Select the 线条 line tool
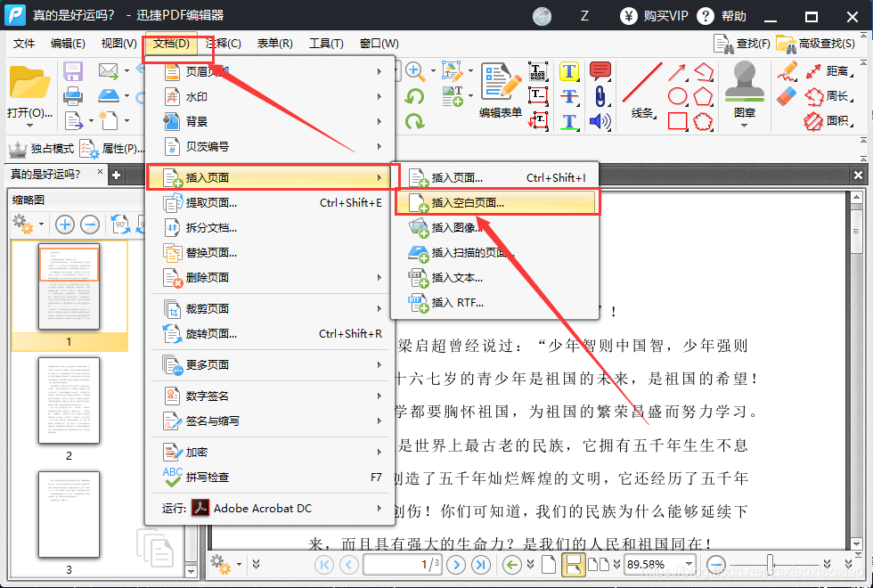 642,90
